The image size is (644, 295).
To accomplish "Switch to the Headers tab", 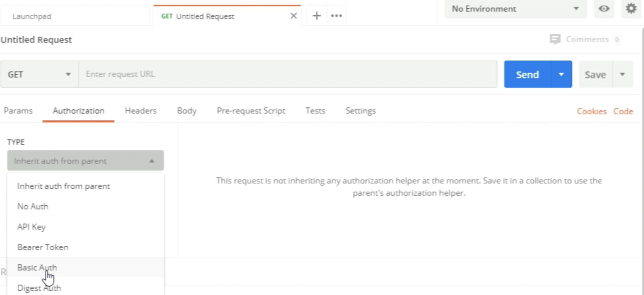I will click(141, 111).
